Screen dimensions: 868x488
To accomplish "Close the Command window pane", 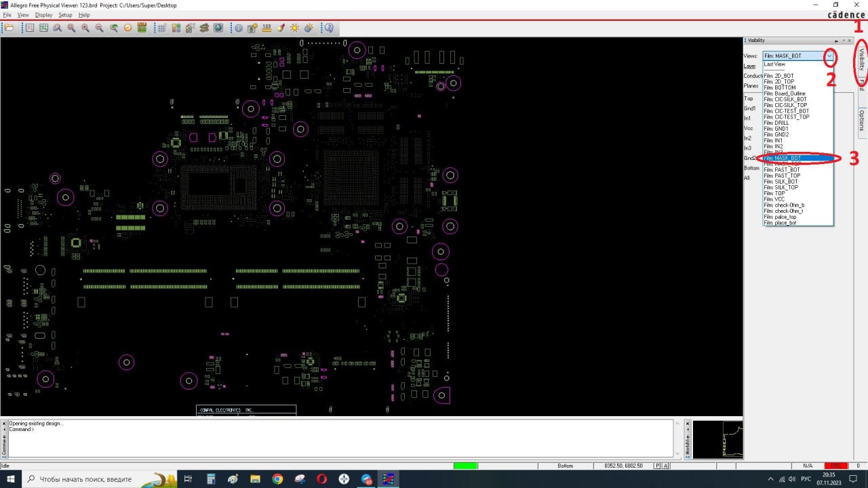I will (3, 424).
